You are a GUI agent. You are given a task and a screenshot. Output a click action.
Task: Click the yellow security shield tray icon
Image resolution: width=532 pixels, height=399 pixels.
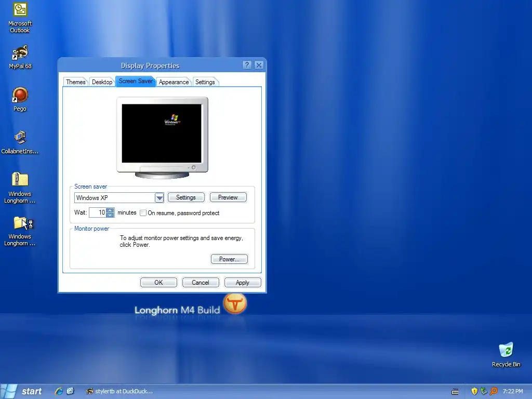[x=474, y=391]
